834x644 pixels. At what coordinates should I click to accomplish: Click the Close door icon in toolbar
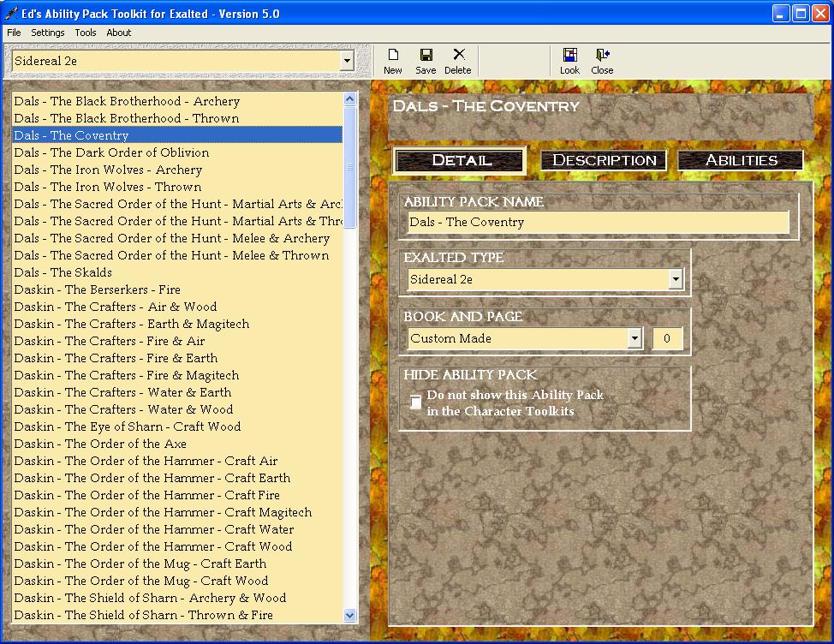[x=602, y=56]
